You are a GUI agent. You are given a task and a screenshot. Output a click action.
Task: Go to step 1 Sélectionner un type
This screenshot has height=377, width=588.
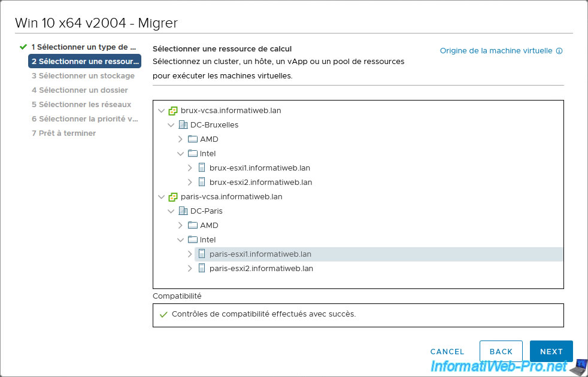coord(84,47)
